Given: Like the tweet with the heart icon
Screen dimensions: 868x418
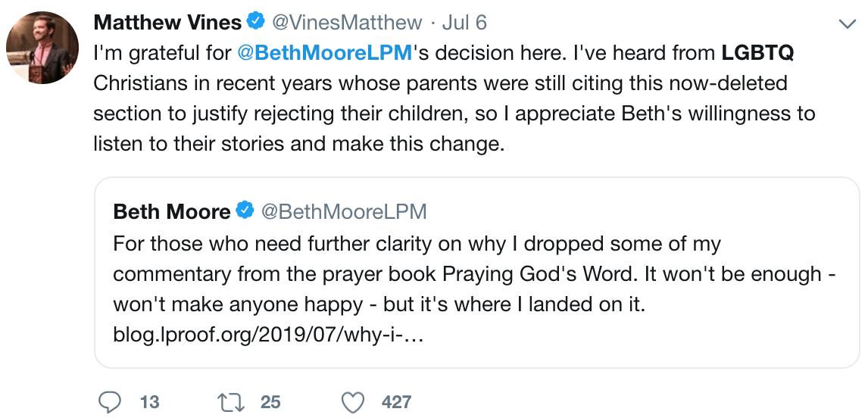Looking at the screenshot, I should pos(353,401).
